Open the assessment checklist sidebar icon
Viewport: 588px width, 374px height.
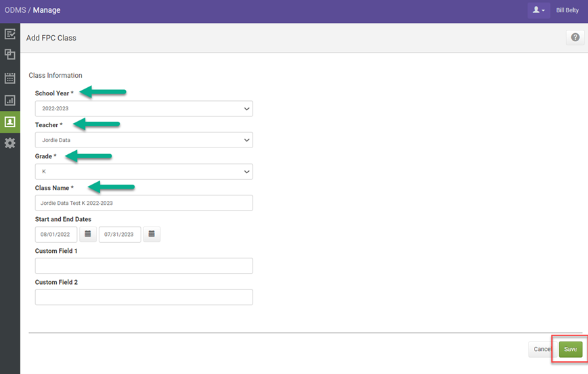click(x=10, y=34)
